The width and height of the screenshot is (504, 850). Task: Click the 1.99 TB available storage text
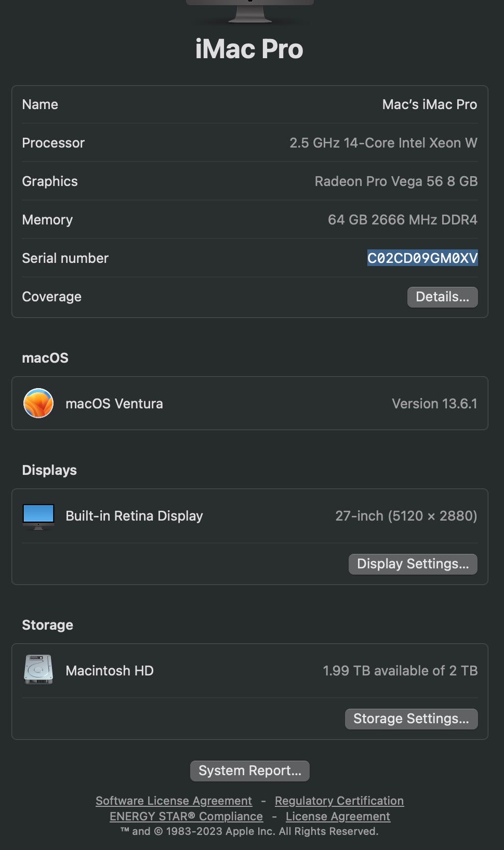click(x=400, y=671)
